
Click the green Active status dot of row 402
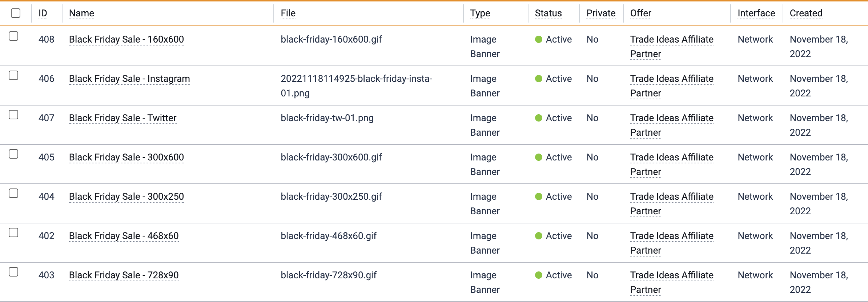539,236
